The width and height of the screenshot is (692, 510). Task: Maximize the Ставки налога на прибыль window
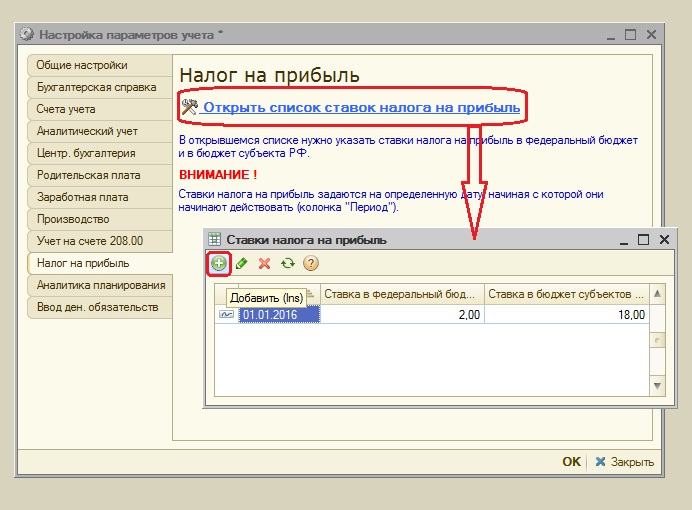pos(643,240)
